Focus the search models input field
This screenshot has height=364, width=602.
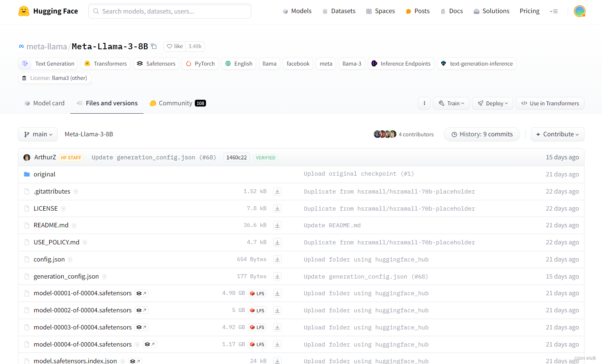click(170, 11)
